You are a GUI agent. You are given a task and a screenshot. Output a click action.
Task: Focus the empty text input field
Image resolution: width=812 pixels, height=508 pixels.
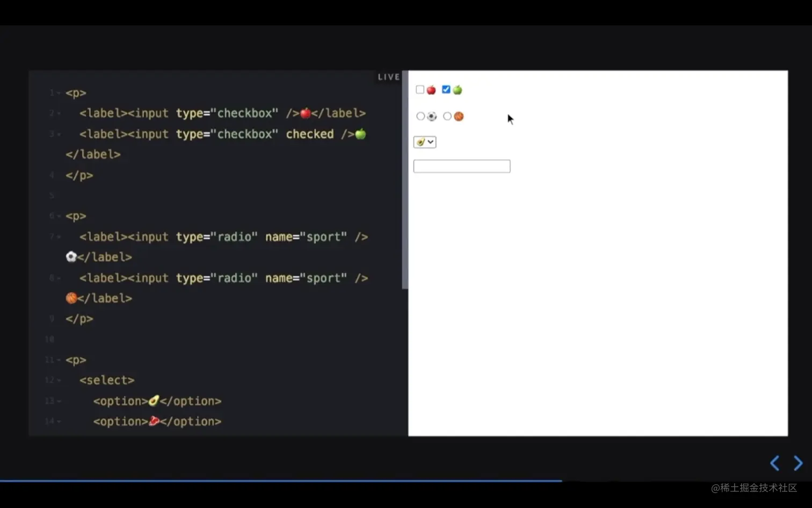[462, 166]
